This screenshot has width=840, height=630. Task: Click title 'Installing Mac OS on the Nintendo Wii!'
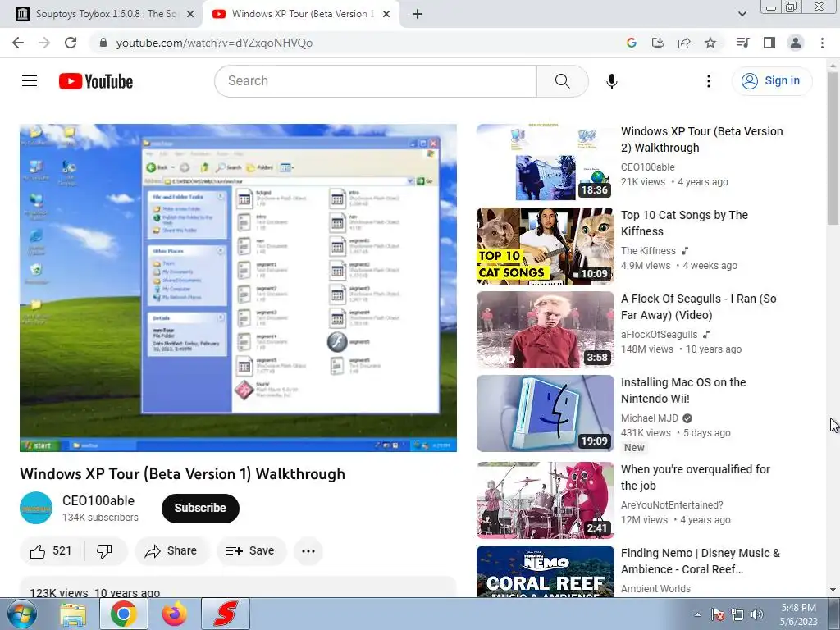683,390
